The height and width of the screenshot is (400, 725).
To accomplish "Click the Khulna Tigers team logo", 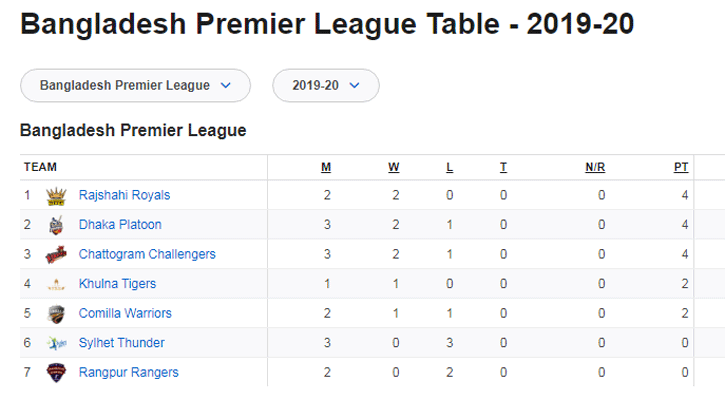I will point(56,284).
